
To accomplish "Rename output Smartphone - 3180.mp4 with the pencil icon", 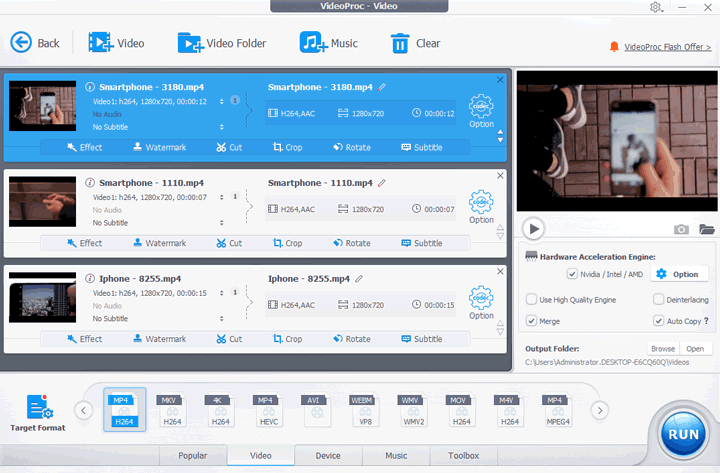I will pos(382,87).
